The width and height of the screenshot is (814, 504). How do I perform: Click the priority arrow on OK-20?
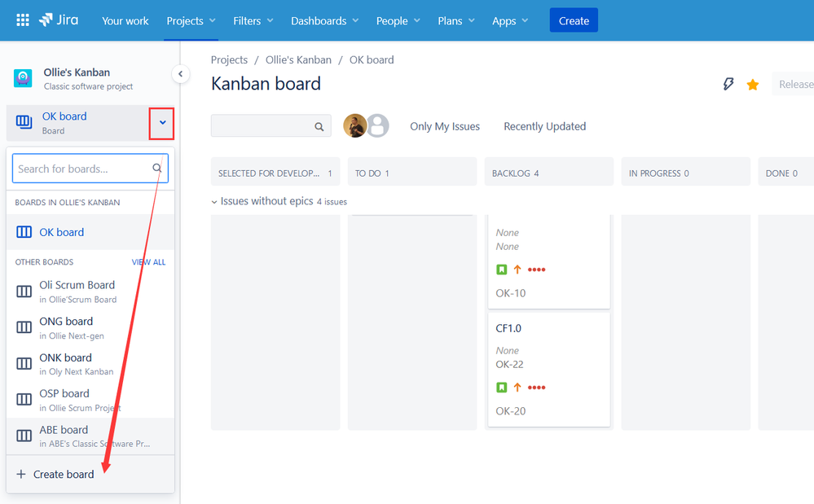click(x=517, y=388)
